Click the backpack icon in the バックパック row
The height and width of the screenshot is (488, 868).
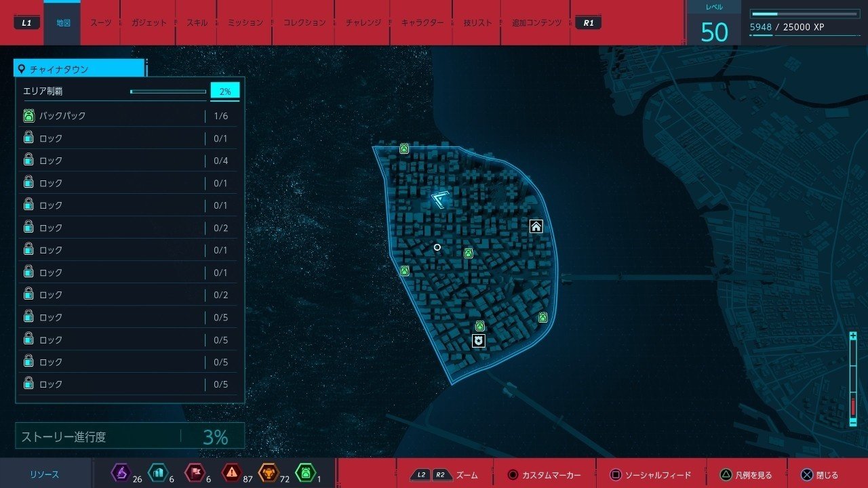pyautogui.click(x=28, y=116)
